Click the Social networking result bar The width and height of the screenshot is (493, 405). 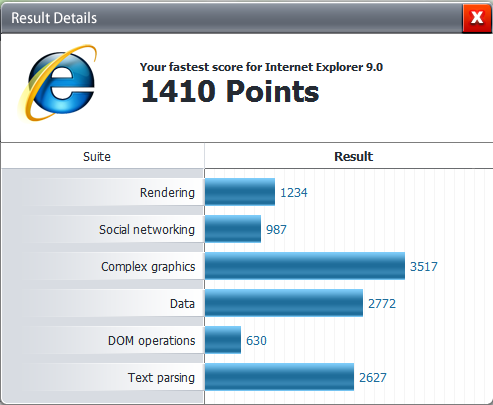(x=233, y=229)
